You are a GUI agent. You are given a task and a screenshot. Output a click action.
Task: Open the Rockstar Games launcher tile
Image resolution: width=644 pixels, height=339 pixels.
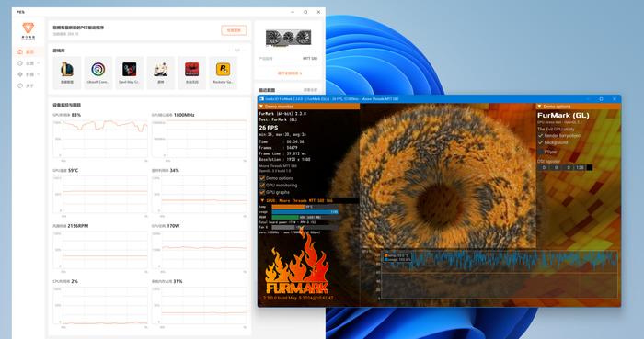coord(223,73)
